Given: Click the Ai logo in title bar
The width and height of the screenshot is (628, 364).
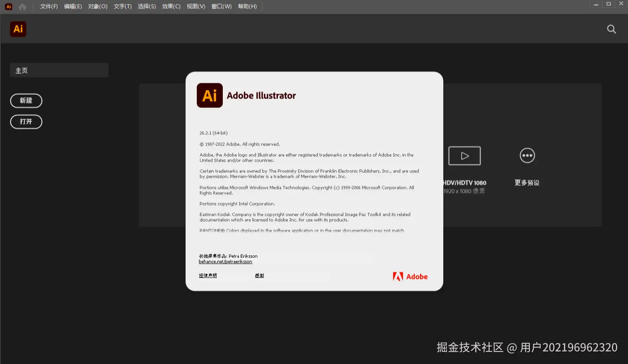Looking at the screenshot, I should (x=9, y=7).
